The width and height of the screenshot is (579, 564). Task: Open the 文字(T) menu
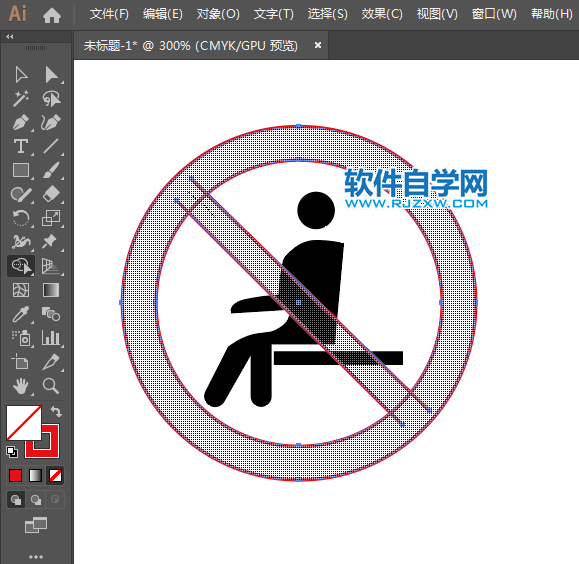click(274, 15)
